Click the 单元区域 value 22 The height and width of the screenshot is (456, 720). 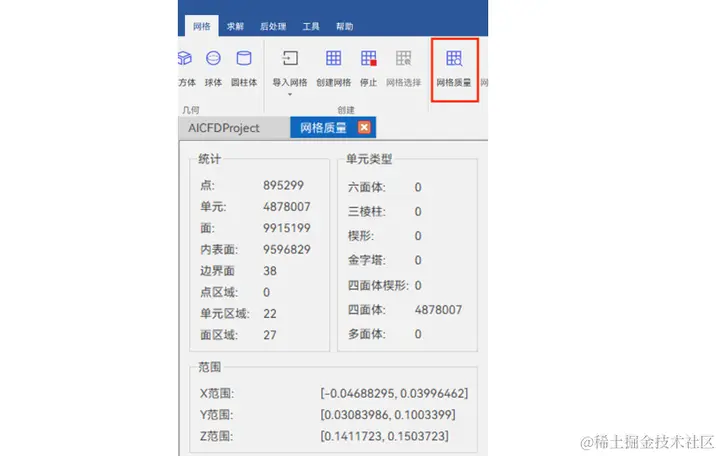[x=270, y=314]
